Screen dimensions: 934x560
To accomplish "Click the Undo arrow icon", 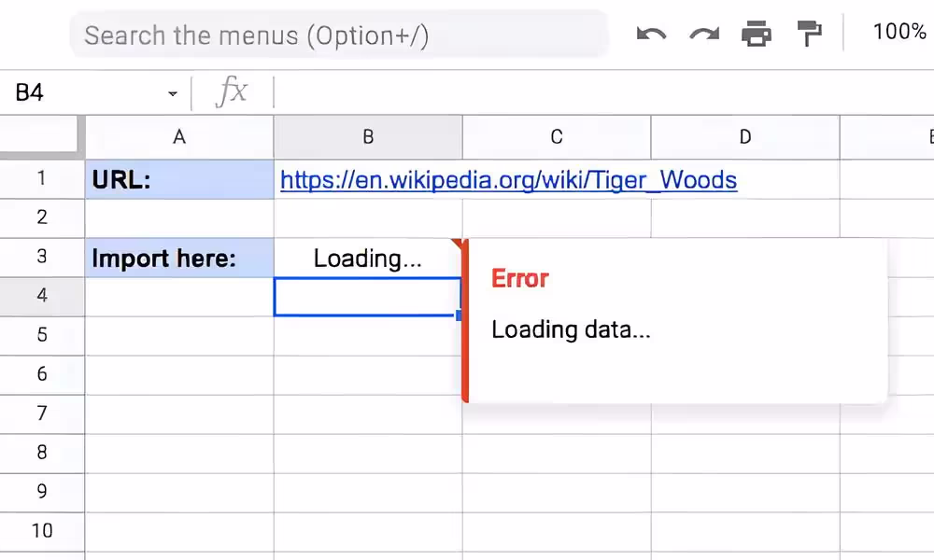I will click(651, 34).
